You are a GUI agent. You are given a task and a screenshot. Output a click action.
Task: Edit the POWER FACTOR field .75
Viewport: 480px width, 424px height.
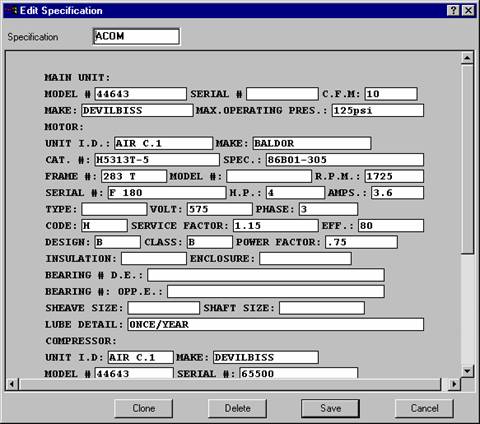pos(361,242)
